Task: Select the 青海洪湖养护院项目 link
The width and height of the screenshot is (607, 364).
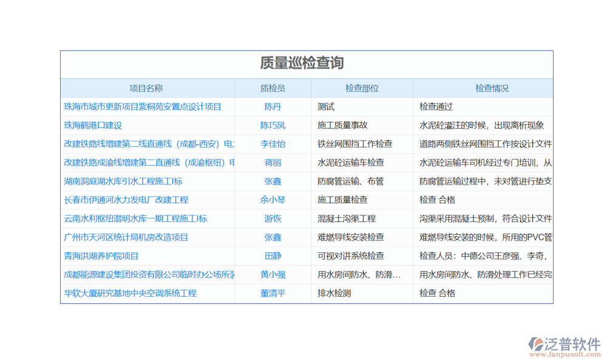Action: (x=101, y=256)
